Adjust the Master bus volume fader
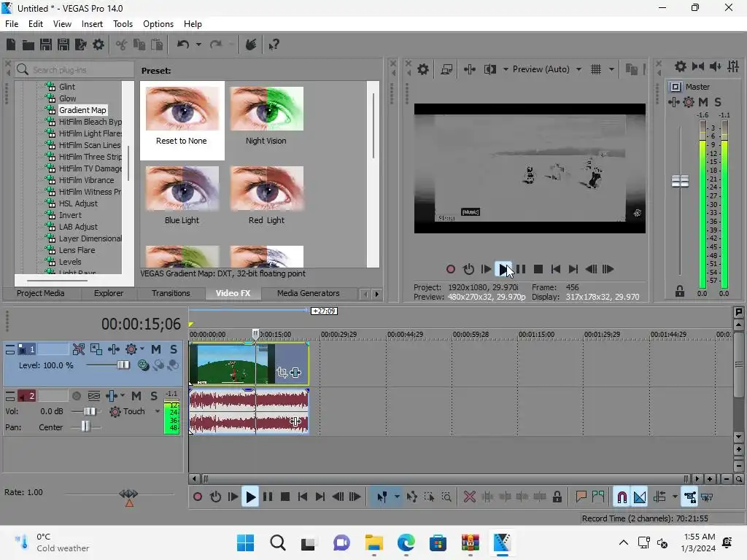 [x=680, y=182]
